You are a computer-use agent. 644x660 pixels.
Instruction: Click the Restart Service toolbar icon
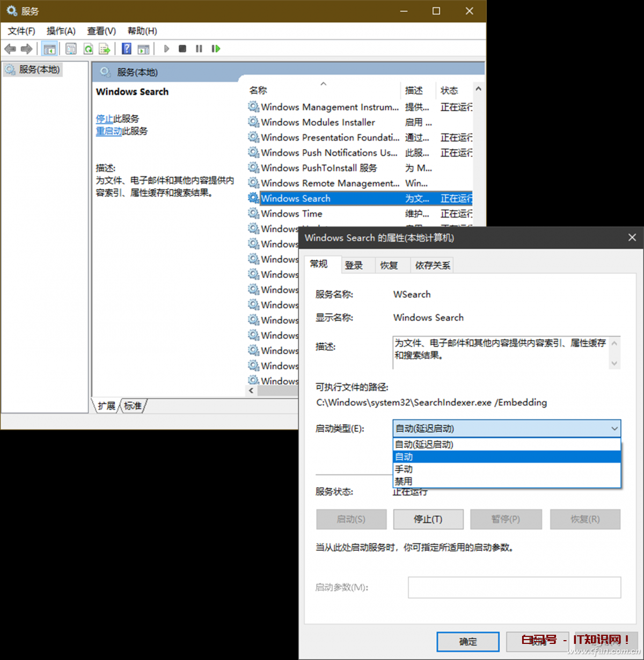[216, 49]
